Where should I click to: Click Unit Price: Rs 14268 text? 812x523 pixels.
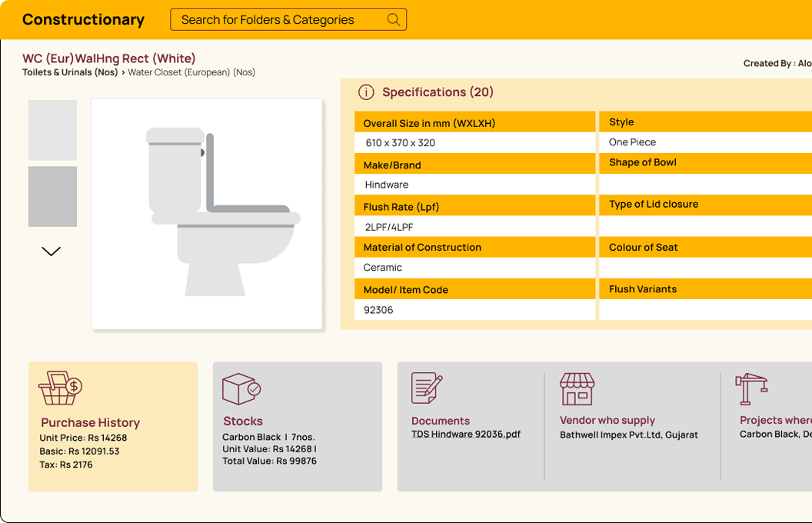click(83, 438)
